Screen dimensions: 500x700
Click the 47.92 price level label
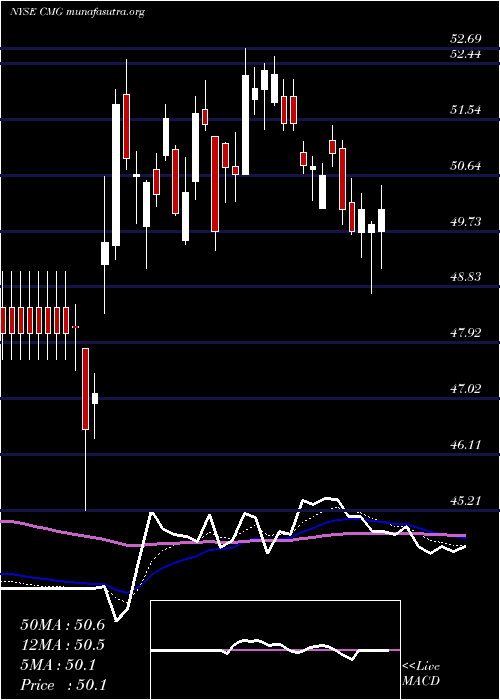[x=466, y=333]
